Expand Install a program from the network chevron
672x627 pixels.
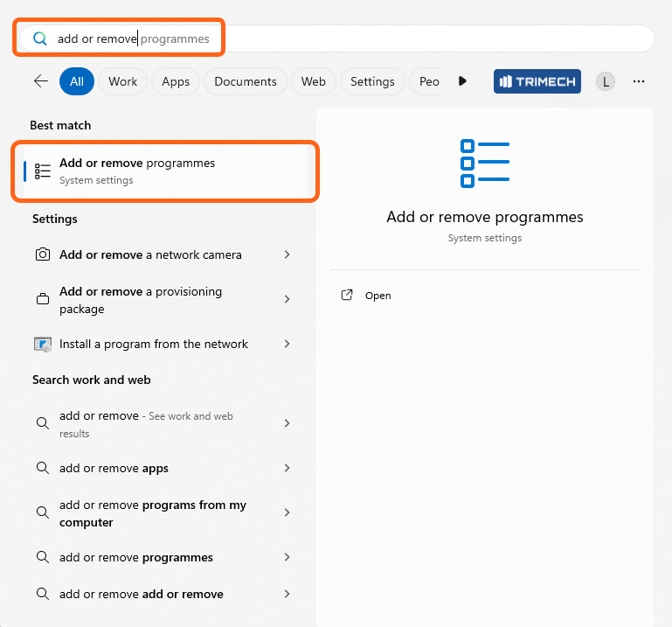(287, 345)
